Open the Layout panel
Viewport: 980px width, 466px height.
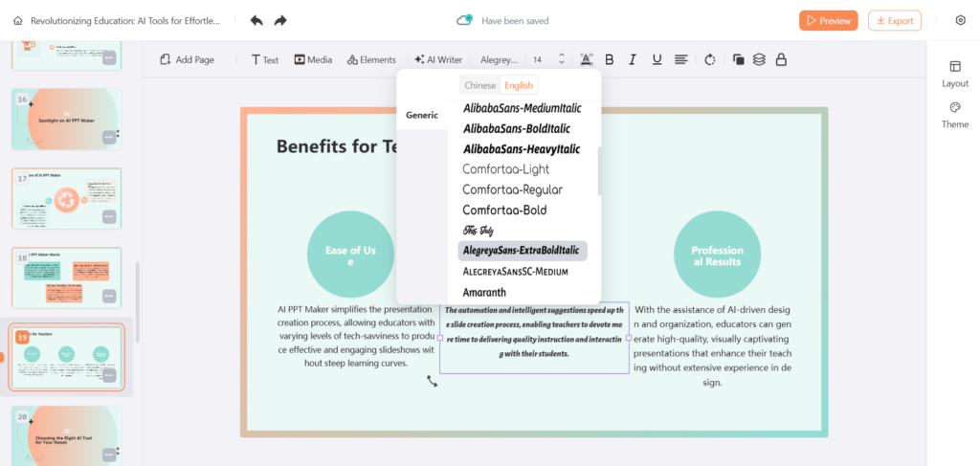coord(954,74)
